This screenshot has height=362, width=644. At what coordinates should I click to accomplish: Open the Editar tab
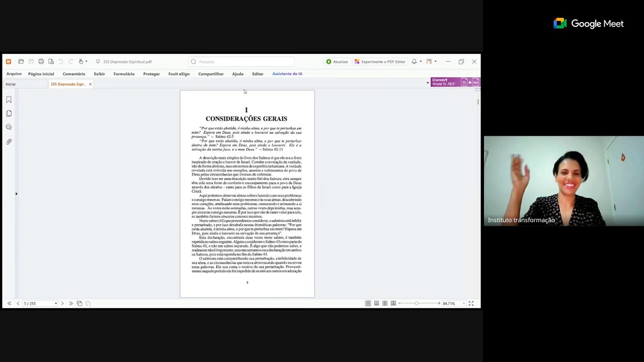point(258,74)
